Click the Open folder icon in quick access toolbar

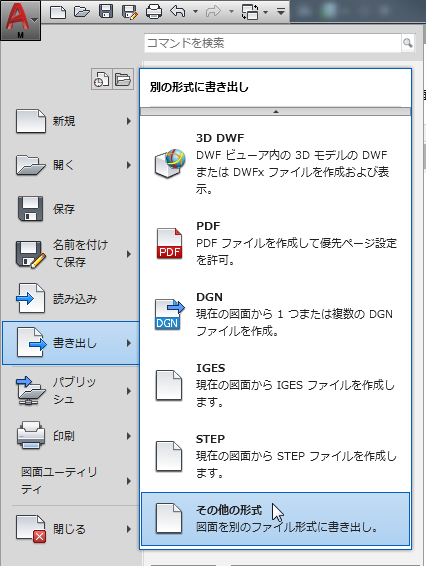pyautogui.click(x=82, y=12)
